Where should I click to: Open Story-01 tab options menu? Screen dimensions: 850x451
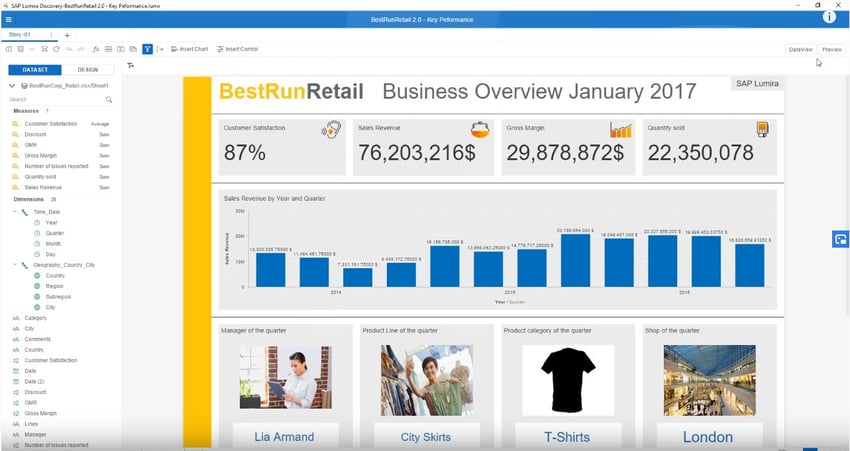point(51,35)
